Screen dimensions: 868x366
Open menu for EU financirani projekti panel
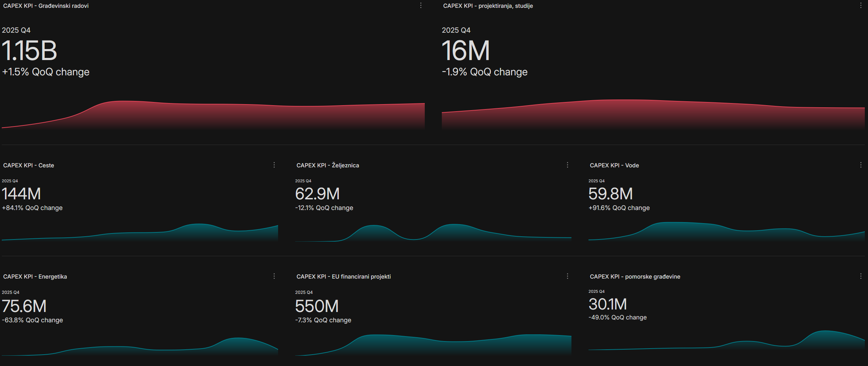pyautogui.click(x=568, y=276)
